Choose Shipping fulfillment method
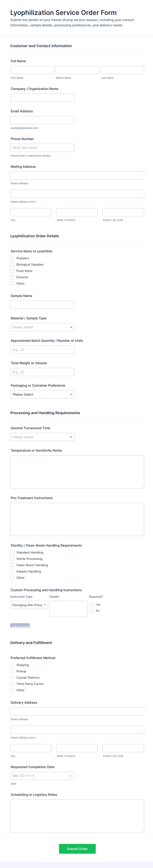Screen dimensions: 153x868 pyautogui.click(x=13, y=665)
